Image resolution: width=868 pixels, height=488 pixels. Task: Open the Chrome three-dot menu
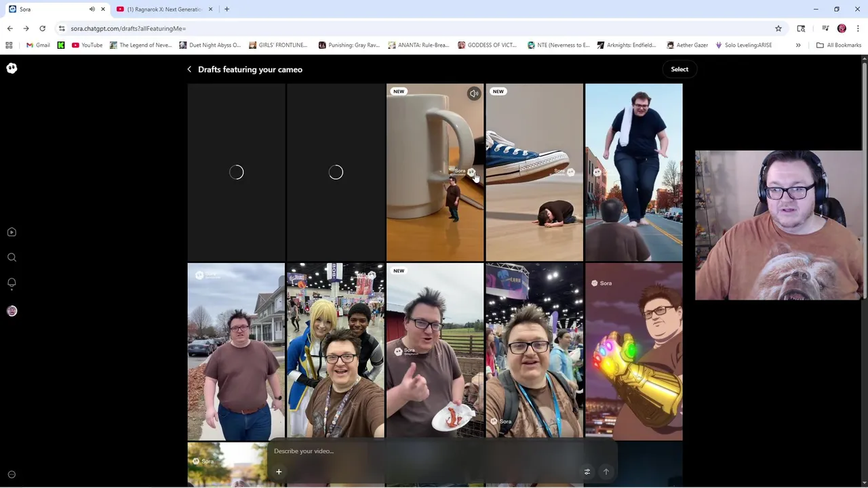pyautogui.click(x=858, y=28)
